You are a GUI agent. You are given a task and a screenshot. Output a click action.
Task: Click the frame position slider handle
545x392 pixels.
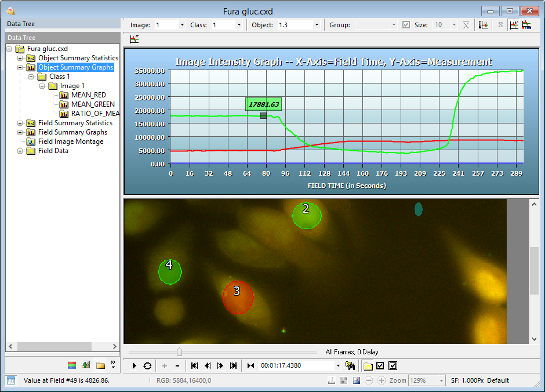pos(179,352)
